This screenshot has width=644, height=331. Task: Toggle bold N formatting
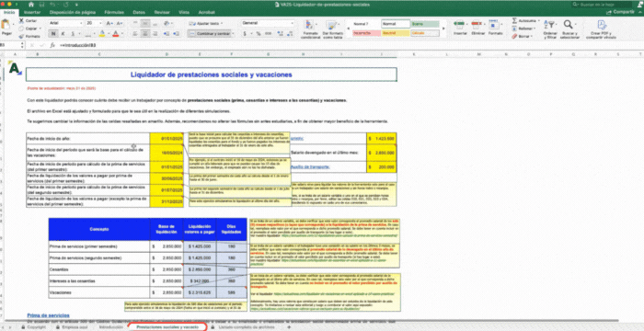pos(52,34)
